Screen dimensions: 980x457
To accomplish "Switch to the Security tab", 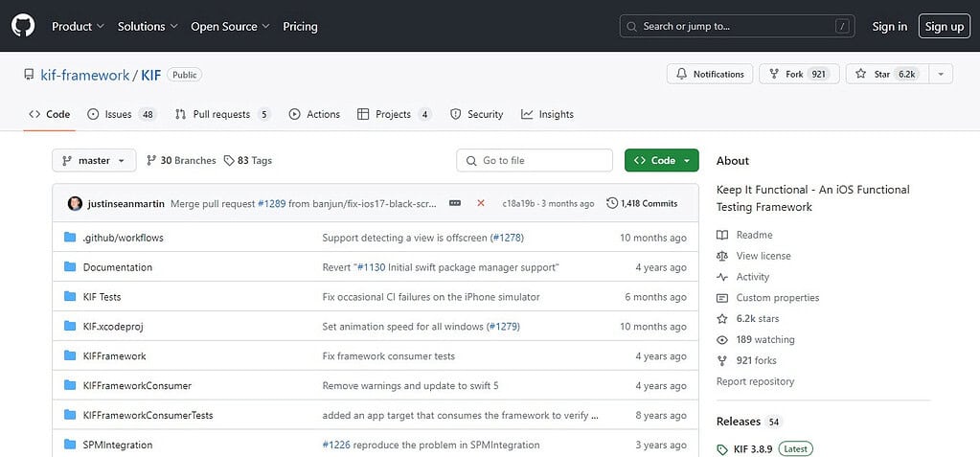I will tap(476, 114).
